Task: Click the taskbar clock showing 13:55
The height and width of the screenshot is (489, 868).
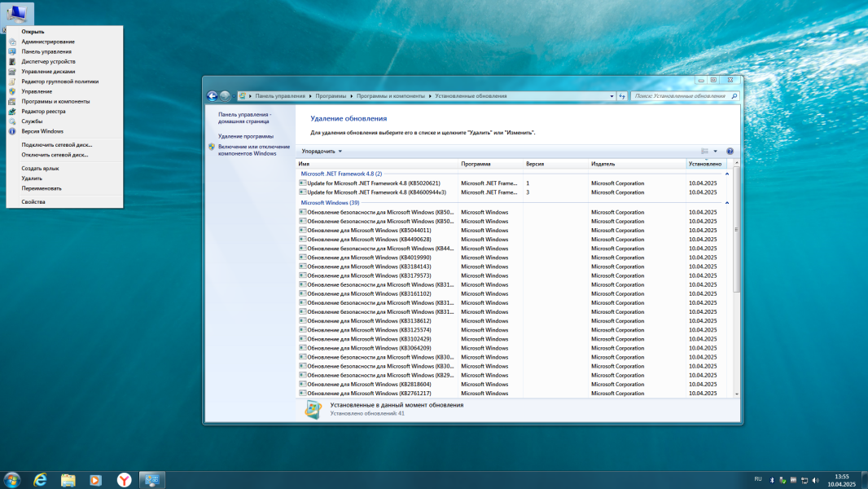Action: click(x=841, y=480)
